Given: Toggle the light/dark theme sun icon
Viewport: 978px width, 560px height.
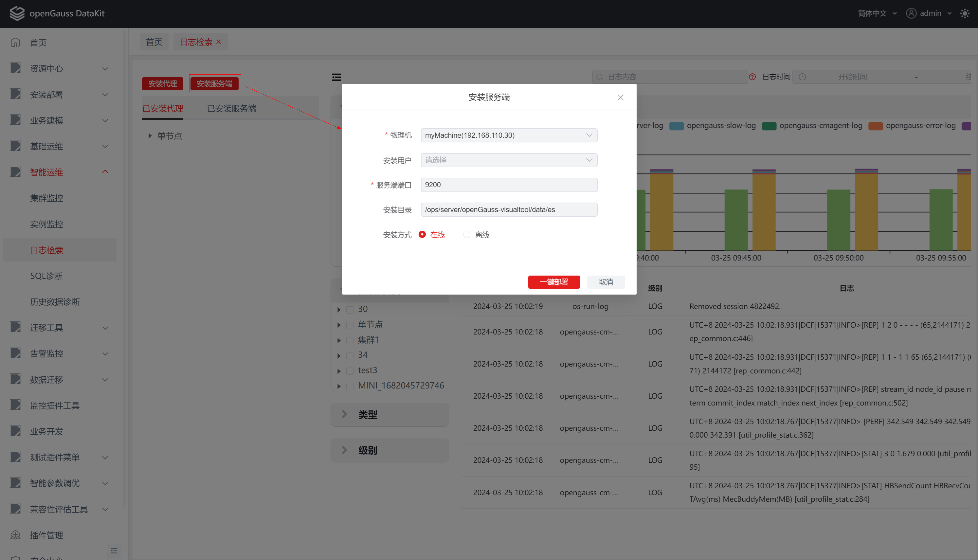Looking at the screenshot, I should click(x=965, y=13).
